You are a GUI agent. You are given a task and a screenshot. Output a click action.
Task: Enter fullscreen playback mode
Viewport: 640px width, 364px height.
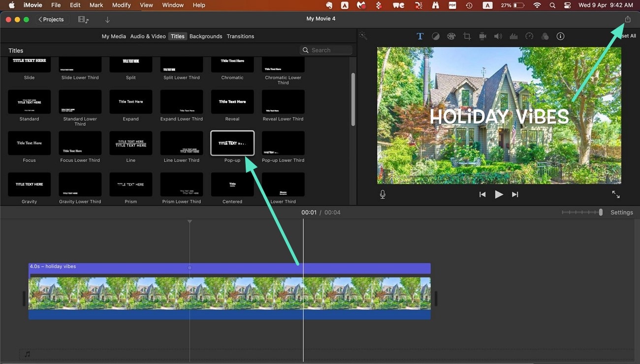pos(616,194)
